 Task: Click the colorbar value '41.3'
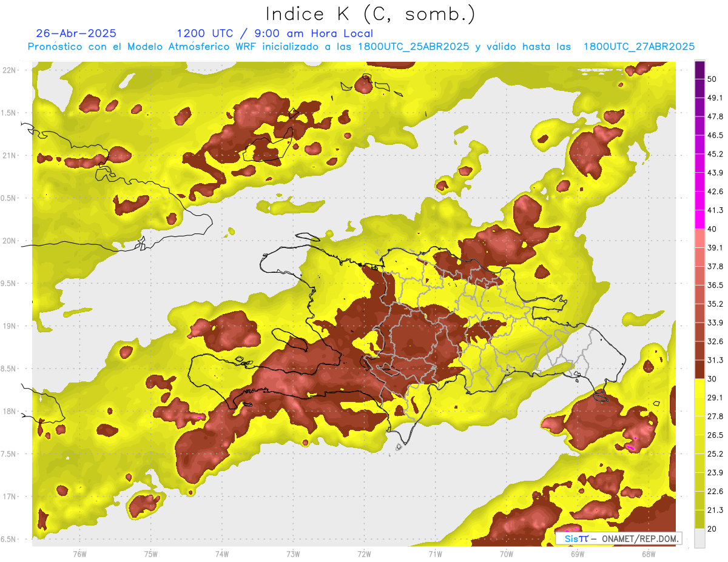click(715, 210)
